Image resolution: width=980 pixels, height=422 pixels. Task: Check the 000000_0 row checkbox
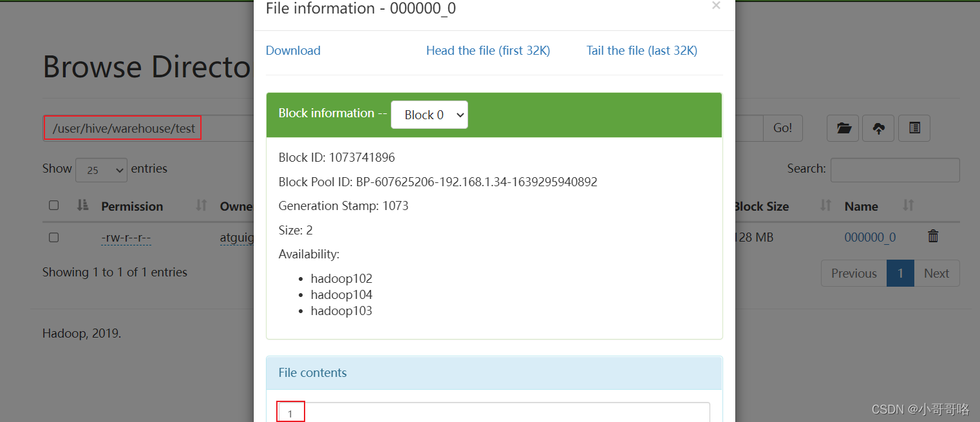point(54,237)
